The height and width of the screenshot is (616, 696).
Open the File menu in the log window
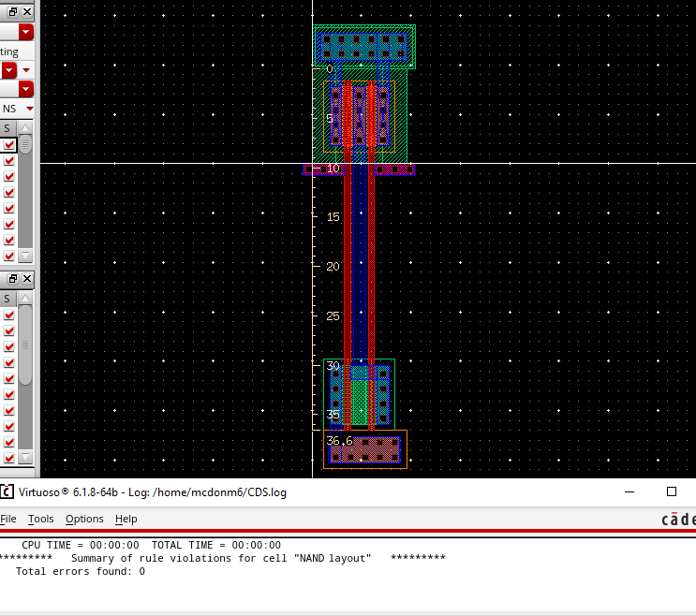8,519
